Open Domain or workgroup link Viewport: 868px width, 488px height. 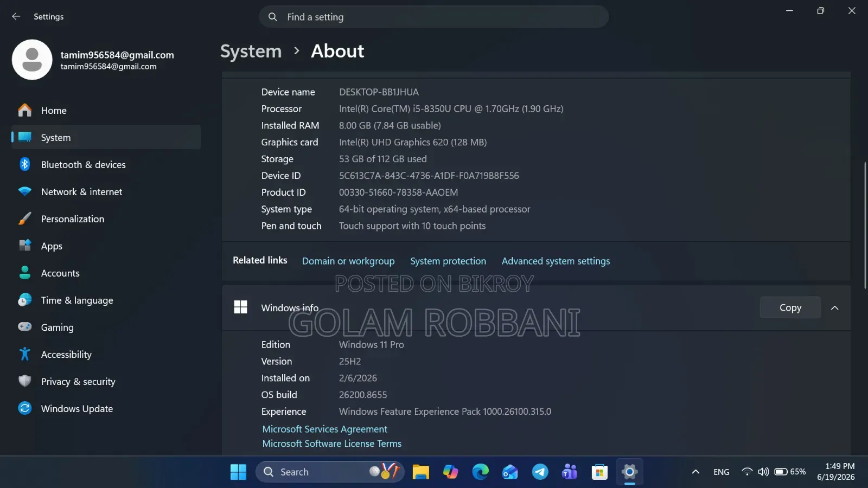click(x=348, y=261)
